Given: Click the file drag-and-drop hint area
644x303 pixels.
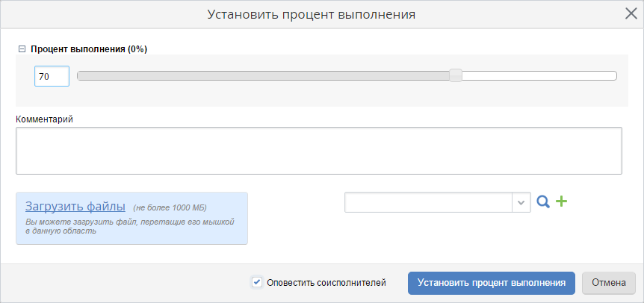Looking at the screenshot, I should [x=131, y=227].
